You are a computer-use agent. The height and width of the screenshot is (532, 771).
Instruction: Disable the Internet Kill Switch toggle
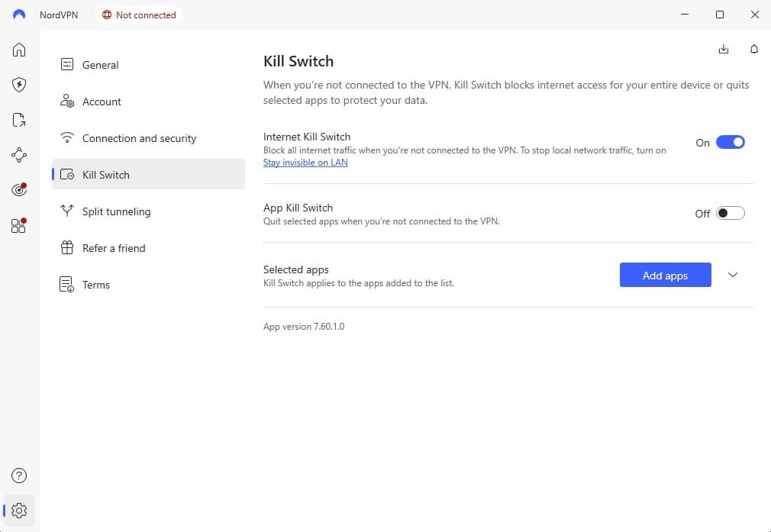pyautogui.click(x=730, y=142)
